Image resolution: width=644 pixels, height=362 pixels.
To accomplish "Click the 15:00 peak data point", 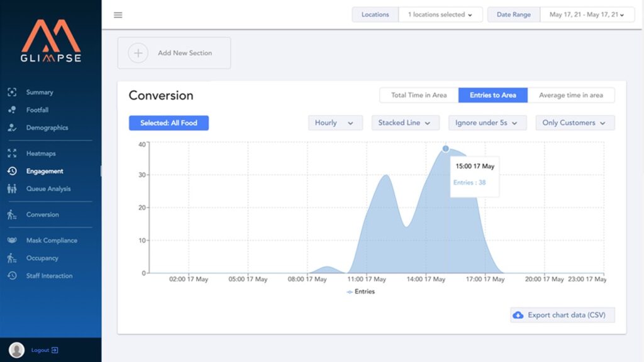I will click(445, 149).
